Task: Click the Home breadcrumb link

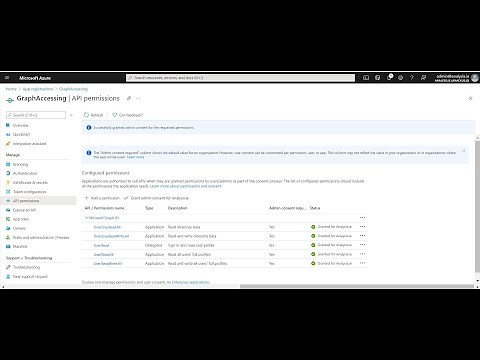Action: 11,89
